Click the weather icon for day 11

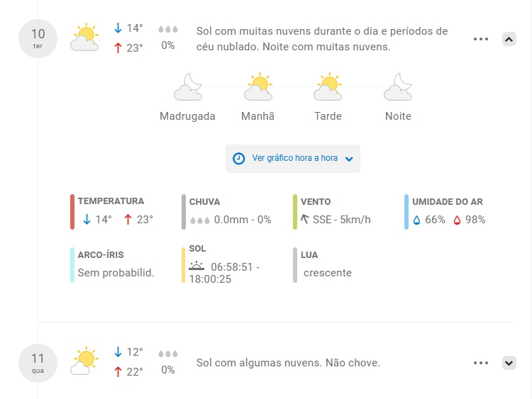click(x=84, y=361)
